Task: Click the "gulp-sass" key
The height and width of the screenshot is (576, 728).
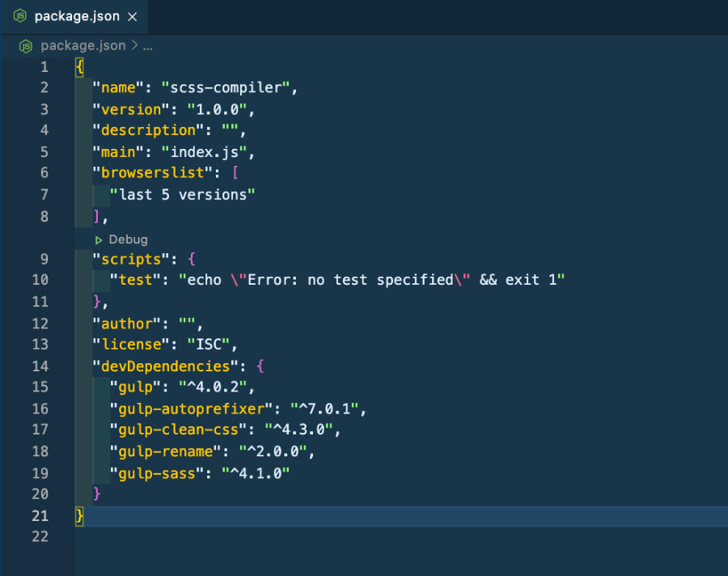Action: point(157,473)
